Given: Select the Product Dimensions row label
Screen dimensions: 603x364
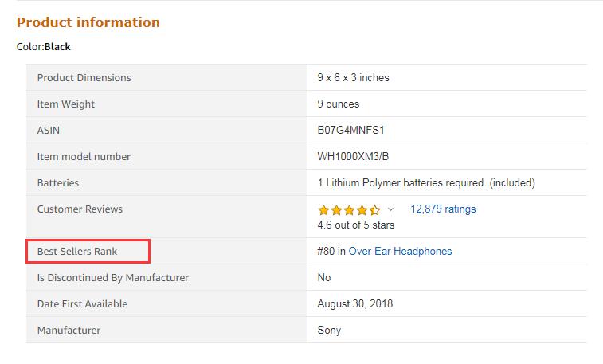Looking at the screenshot, I should (x=84, y=77).
